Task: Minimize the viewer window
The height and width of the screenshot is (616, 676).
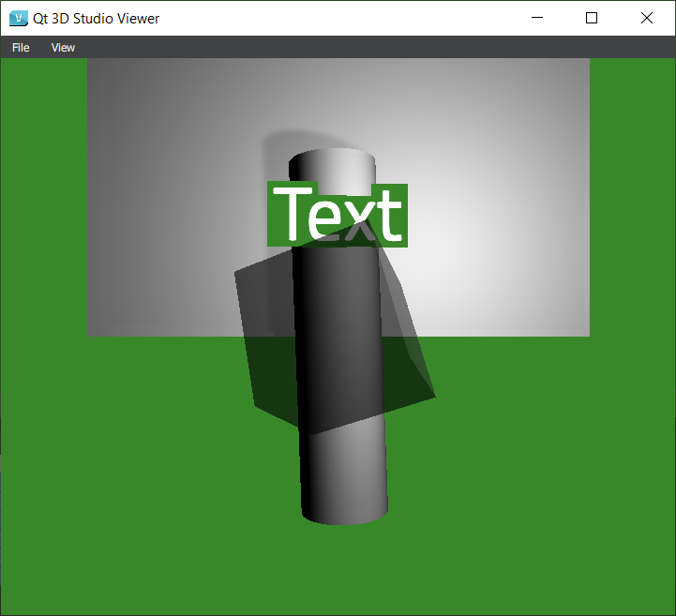Action: point(537,18)
